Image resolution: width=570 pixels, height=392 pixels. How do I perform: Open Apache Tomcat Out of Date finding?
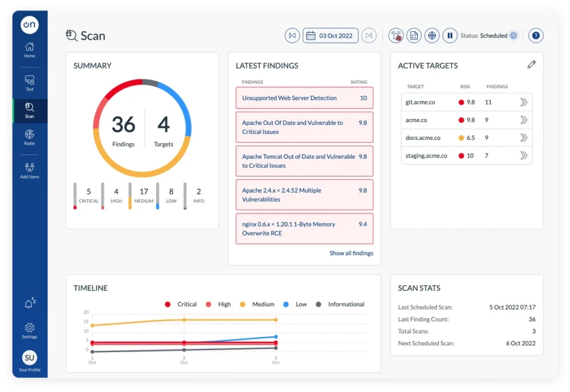305,161
